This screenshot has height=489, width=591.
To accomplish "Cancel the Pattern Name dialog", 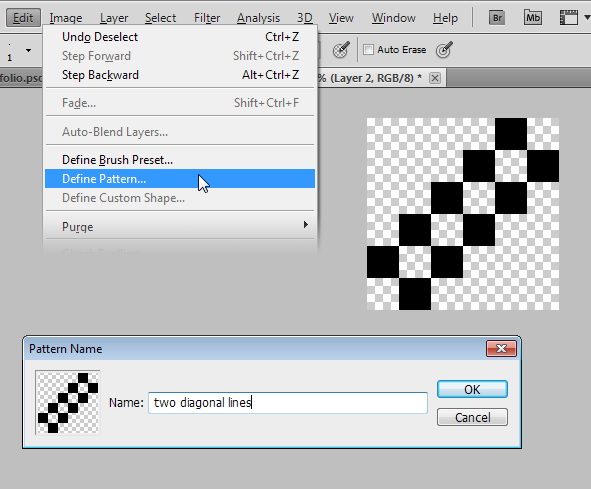I will [x=472, y=417].
